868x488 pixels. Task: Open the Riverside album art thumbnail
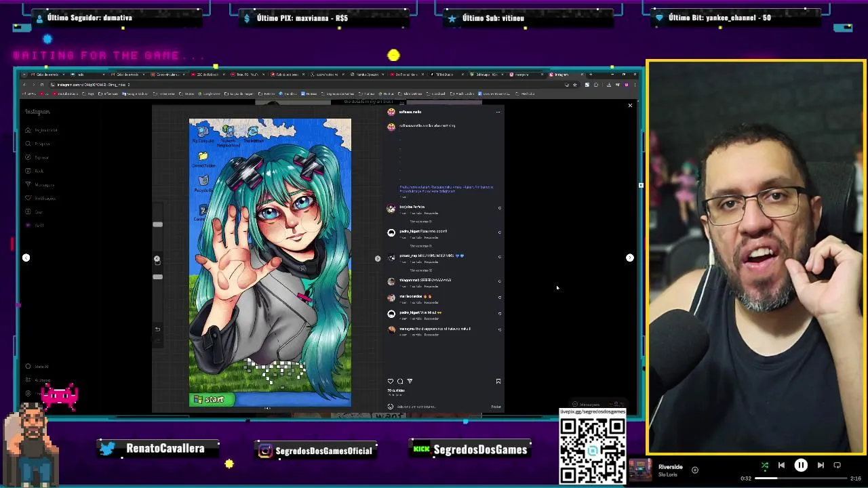point(641,470)
